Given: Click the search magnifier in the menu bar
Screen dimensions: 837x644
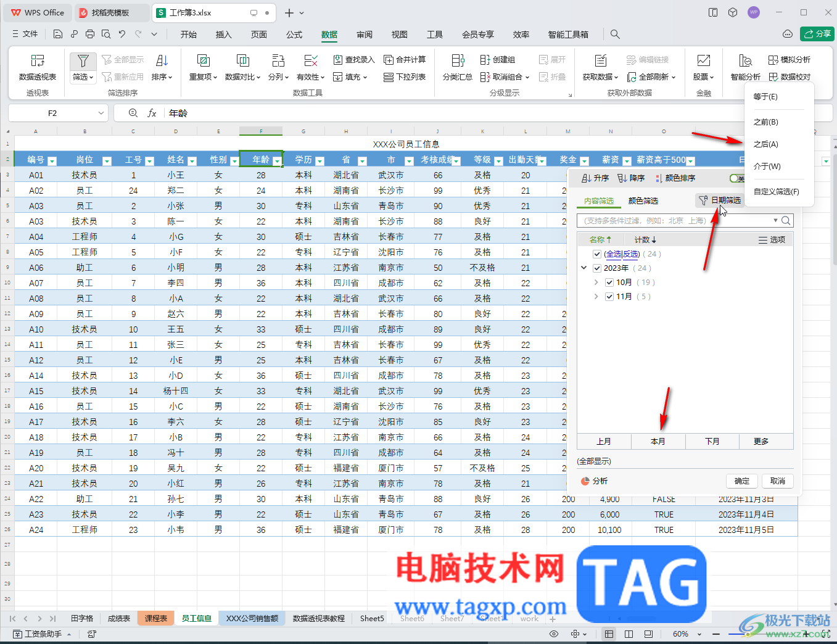Looking at the screenshot, I should (x=615, y=34).
